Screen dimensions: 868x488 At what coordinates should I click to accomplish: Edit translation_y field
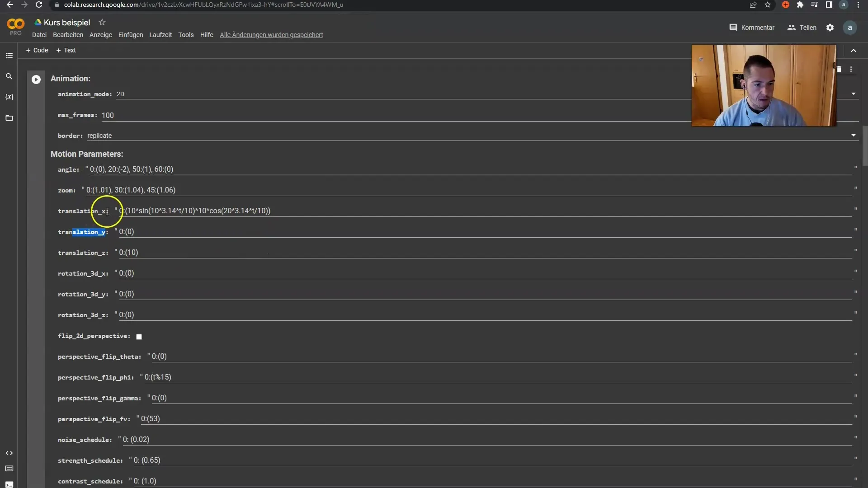(485, 232)
